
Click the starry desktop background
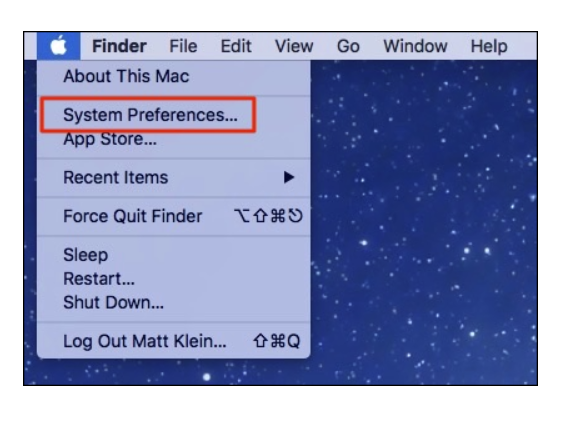[423, 222]
